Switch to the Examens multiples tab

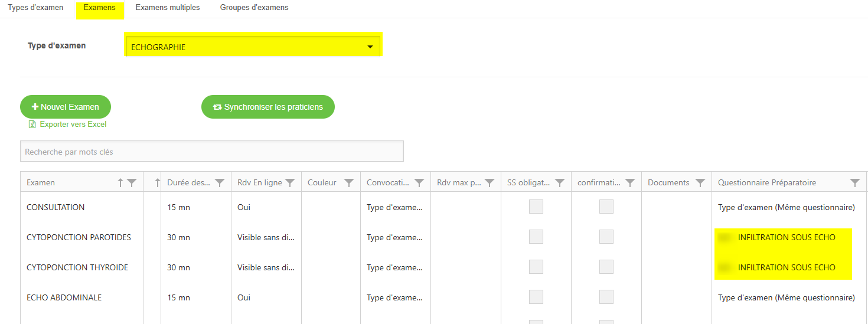coord(168,8)
